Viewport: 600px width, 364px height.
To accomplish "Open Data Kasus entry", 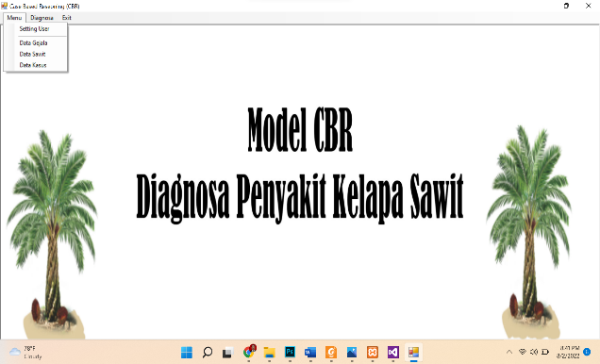I will (x=36, y=65).
